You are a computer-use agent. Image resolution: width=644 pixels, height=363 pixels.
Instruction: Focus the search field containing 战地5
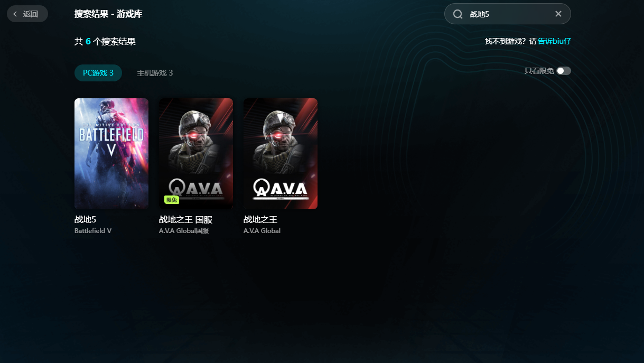tap(508, 14)
